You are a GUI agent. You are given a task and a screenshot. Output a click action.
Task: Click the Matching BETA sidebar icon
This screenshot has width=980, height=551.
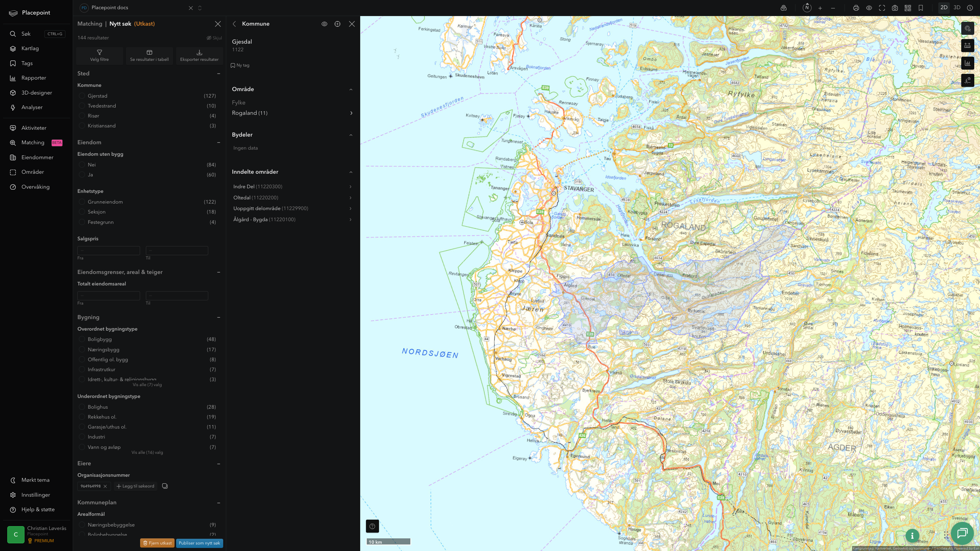13,143
